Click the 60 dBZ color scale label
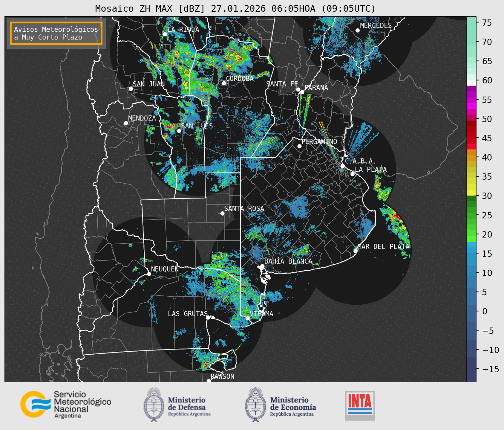 [x=487, y=80]
